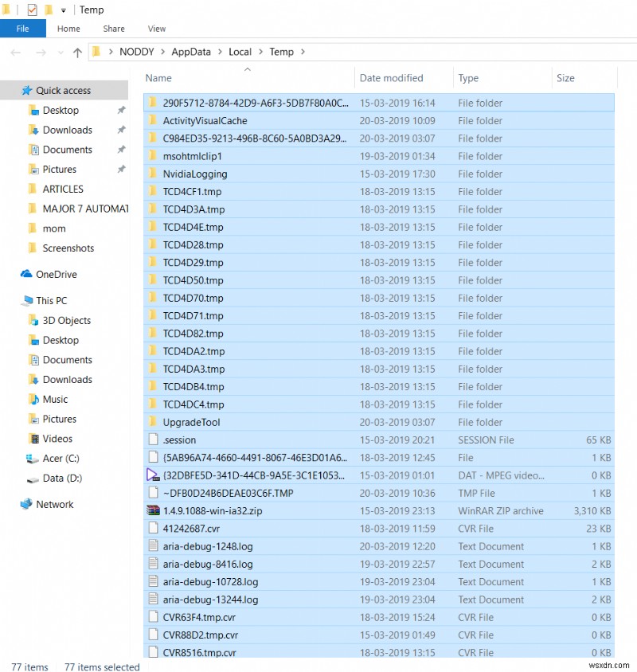The width and height of the screenshot is (637, 672).
Task: Select the NvidiaLogging folder
Action: click(196, 174)
